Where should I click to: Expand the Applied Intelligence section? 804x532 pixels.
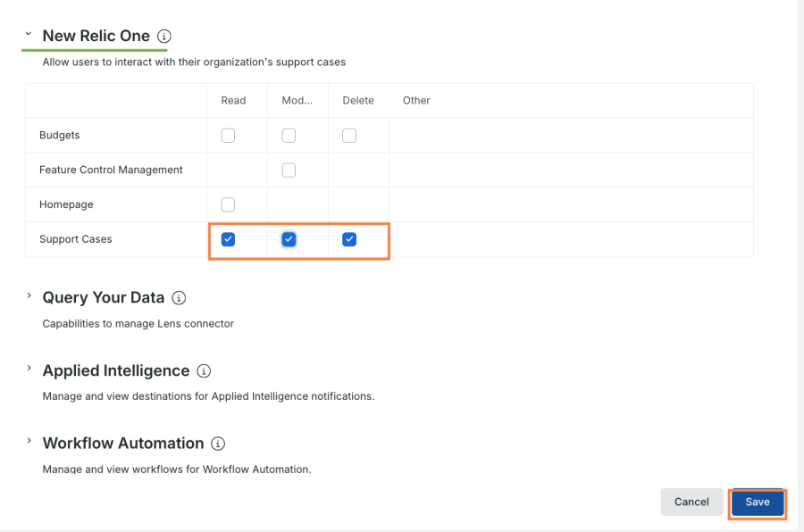[29, 369]
